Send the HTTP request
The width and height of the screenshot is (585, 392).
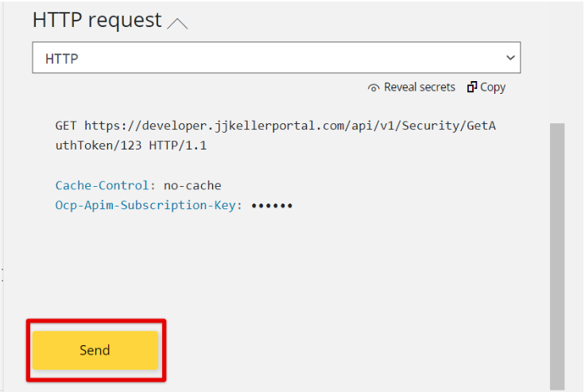95,350
